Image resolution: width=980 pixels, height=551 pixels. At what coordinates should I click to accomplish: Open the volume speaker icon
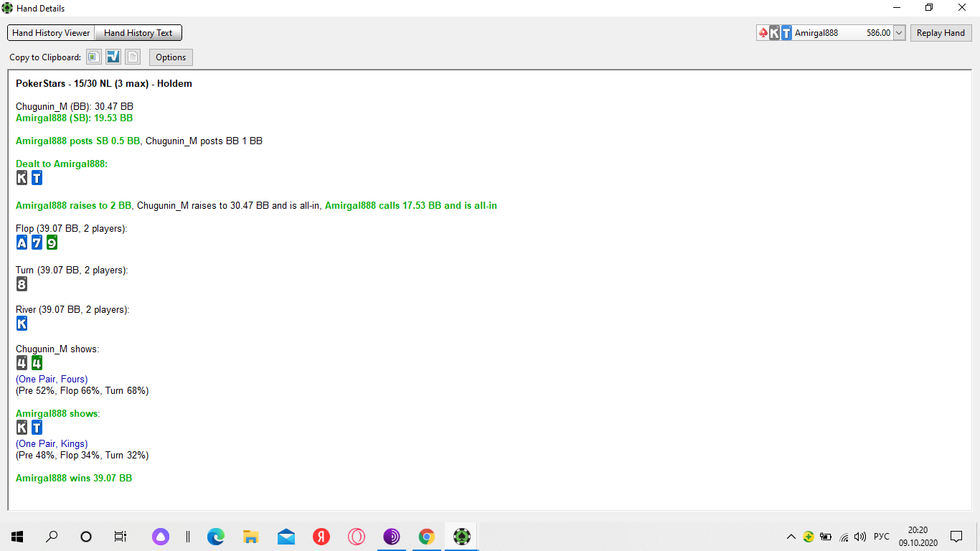click(x=860, y=536)
